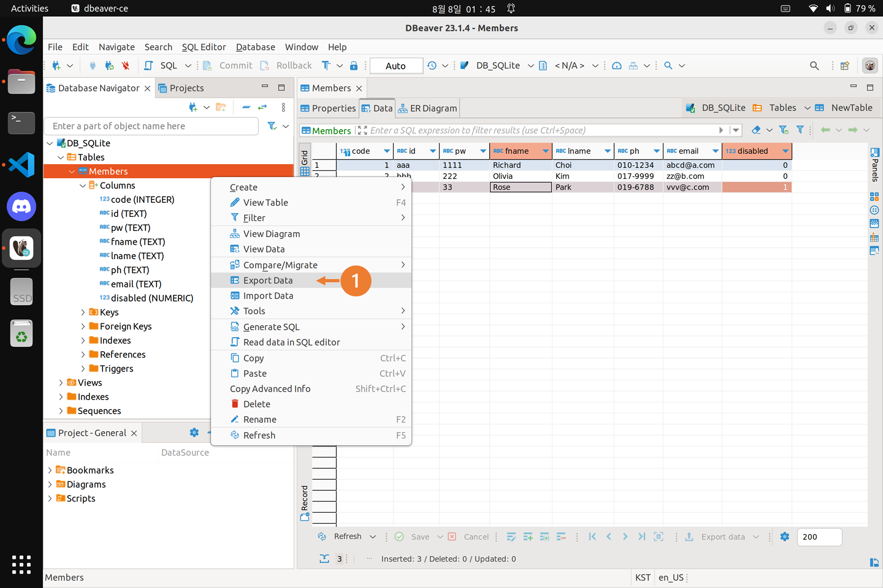Select View Diagram in the context menu
883x588 pixels.
311,234
